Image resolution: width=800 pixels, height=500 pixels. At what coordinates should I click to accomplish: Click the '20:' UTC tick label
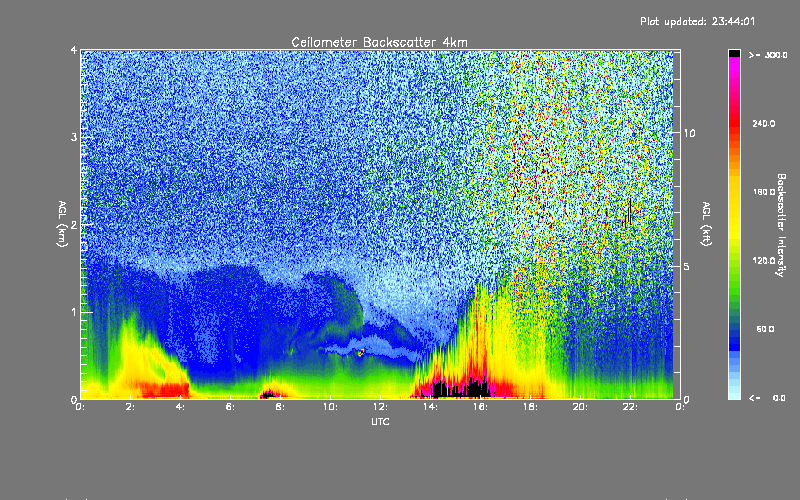pos(581,407)
